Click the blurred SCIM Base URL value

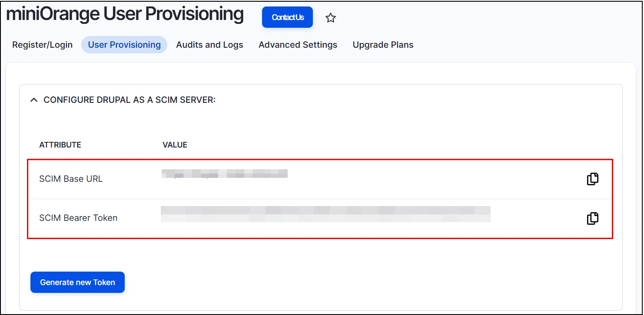click(x=225, y=174)
